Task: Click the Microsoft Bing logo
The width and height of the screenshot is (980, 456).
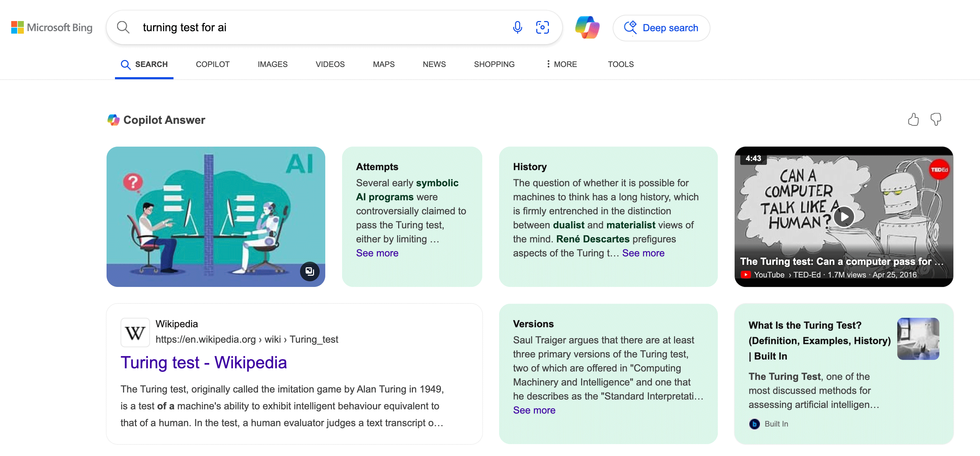Action: pyautogui.click(x=52, y=27)
